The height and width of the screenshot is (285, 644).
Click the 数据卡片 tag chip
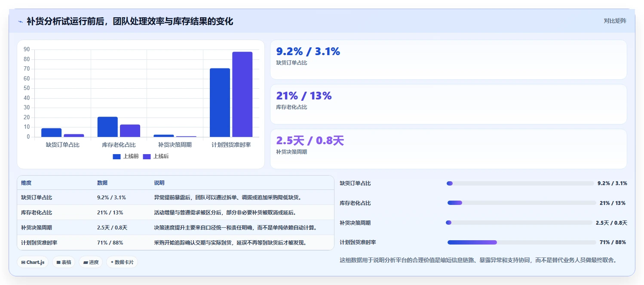tap(122, 262)
